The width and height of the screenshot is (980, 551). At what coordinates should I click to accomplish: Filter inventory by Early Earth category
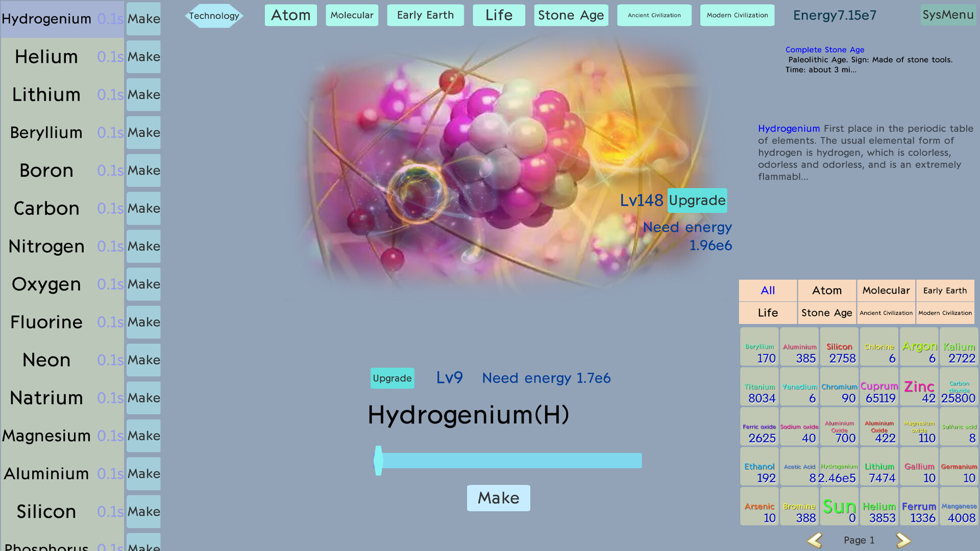click(x=945, y=290)
